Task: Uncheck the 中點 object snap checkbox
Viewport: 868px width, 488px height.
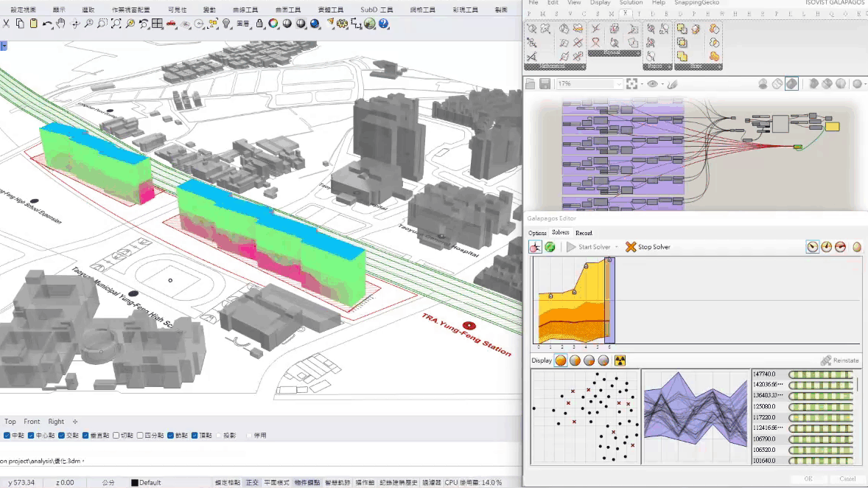Action: tap(7, 436)
